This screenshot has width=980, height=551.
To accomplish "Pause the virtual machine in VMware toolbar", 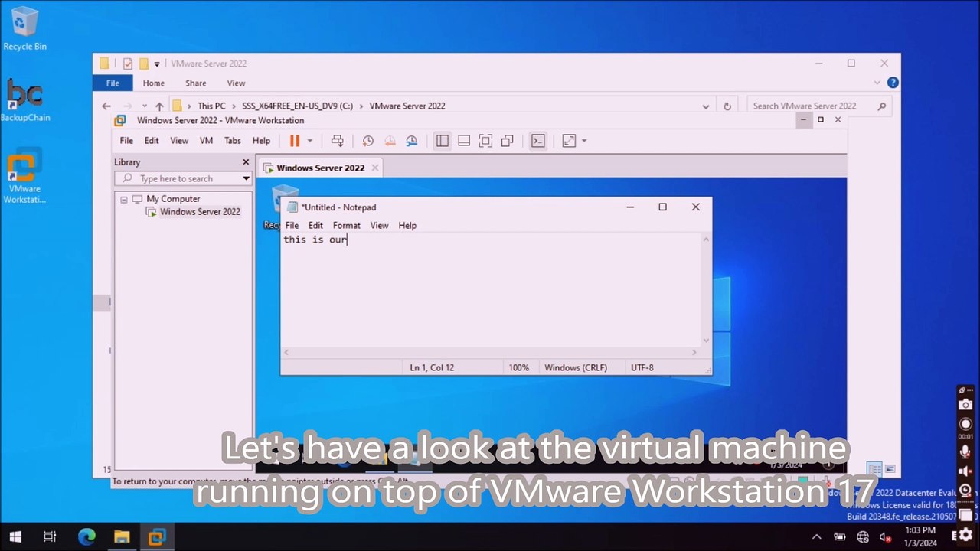I will [x=294, y=141].
